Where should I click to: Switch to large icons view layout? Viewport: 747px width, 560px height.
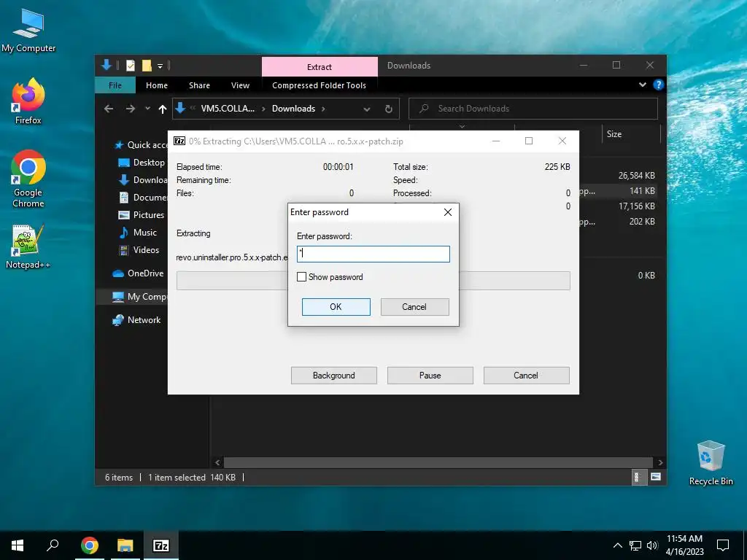click(x=656, y=477)
